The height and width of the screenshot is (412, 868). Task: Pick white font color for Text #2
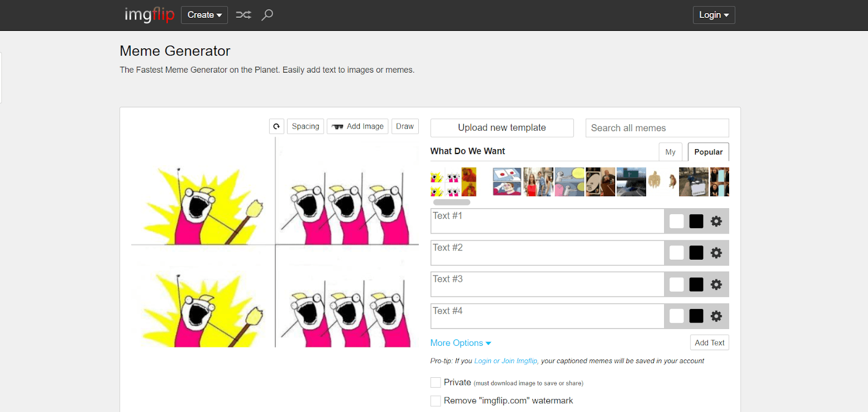pyautogui.click(x=676, y=253)
